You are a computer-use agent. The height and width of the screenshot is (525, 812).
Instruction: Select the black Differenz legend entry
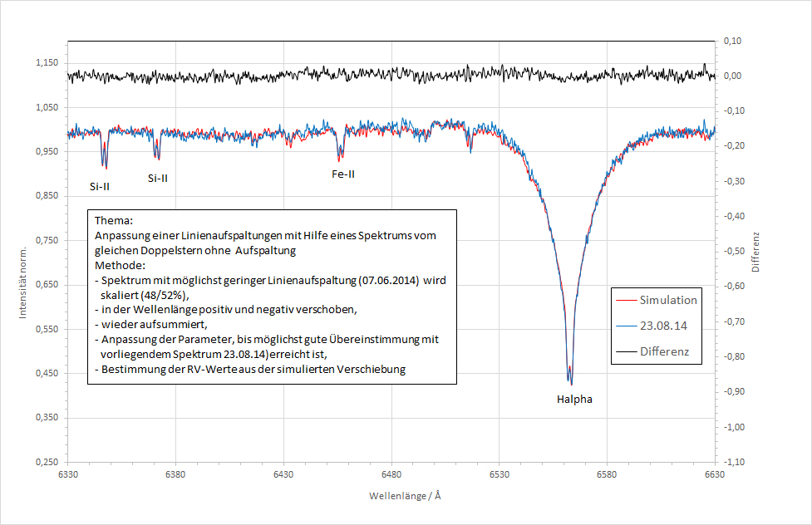tap(665, 351)
